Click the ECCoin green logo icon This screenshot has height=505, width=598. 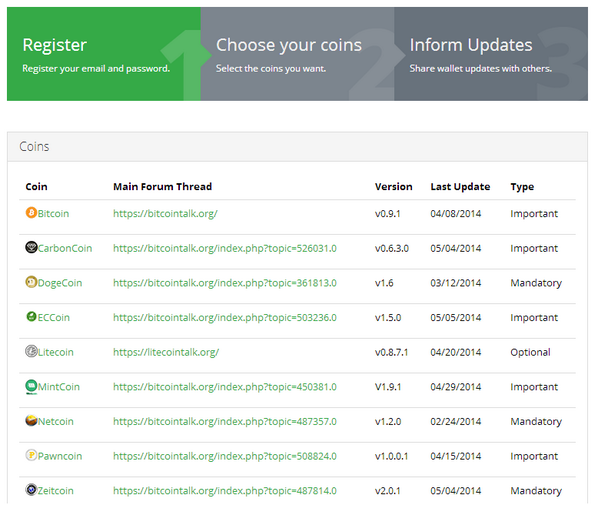pyautogui.click(x=31, y=316)
